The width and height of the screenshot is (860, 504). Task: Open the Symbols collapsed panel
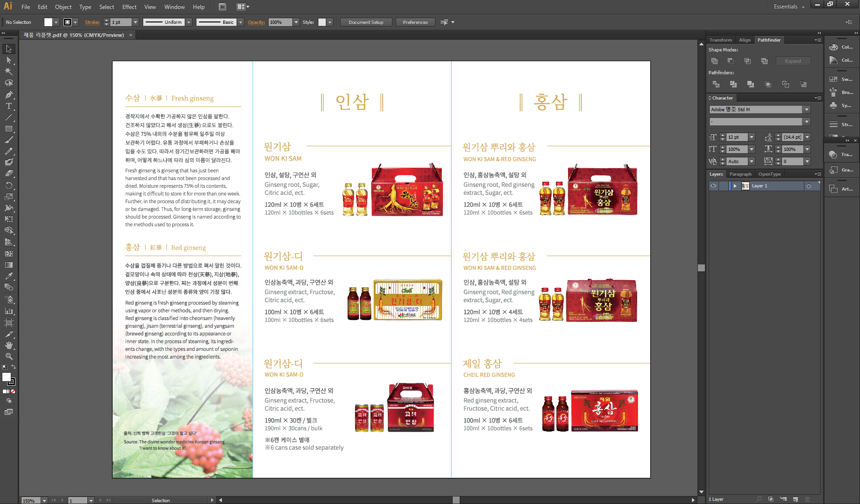coord(841,106)
